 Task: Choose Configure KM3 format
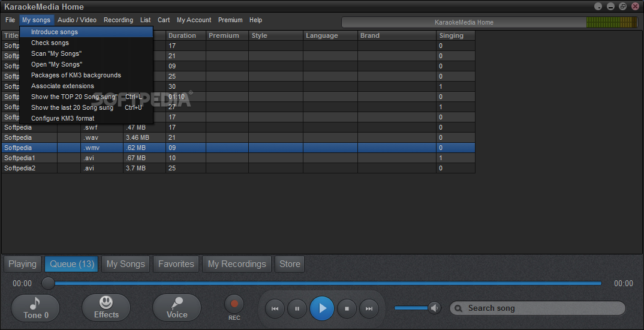pyautogui.click(x=86, y=118)
